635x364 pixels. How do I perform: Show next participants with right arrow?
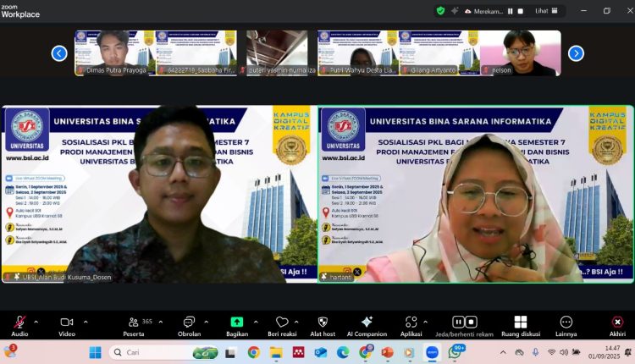[576, 53]
